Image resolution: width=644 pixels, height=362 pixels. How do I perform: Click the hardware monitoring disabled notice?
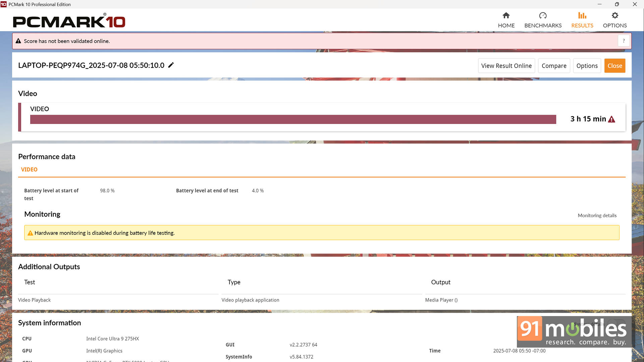pyautogui.click(x=322, y=233)
